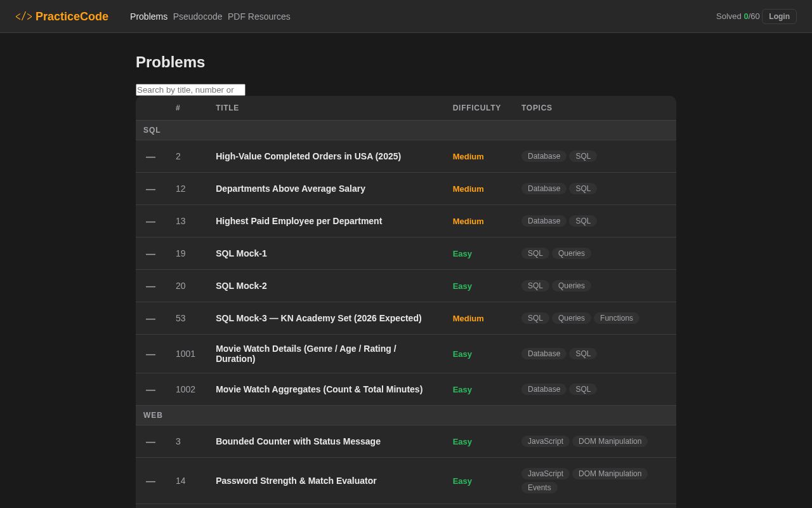Click the Events topic tag
The height and width of the screenshot is (508, 812).
(539, 488)
